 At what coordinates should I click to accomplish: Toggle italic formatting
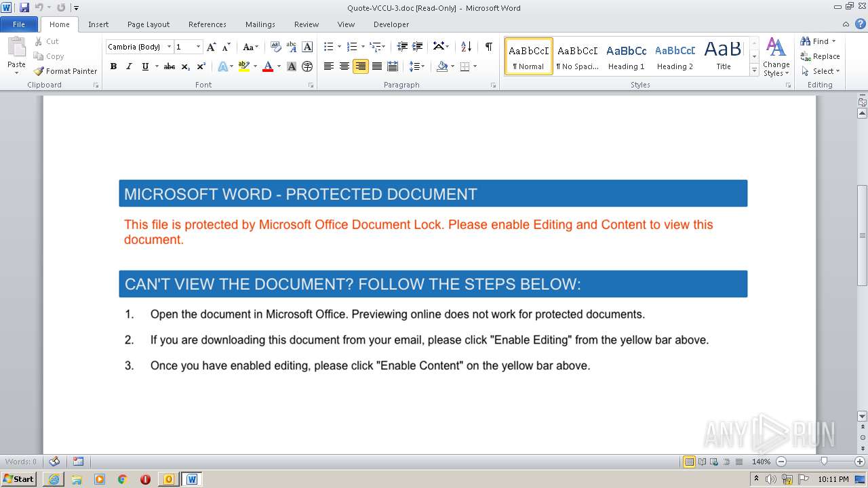[x=129, y=66]
